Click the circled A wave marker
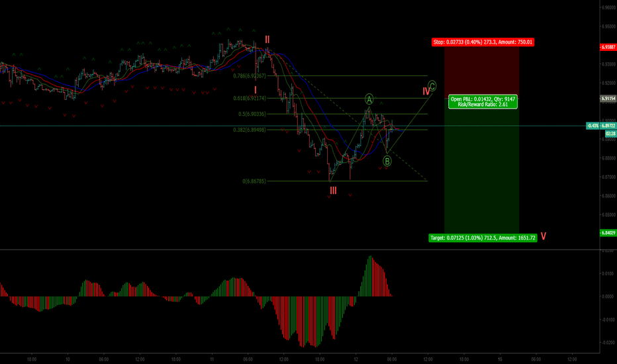This screenshot has width=617, height=364. 369,99
